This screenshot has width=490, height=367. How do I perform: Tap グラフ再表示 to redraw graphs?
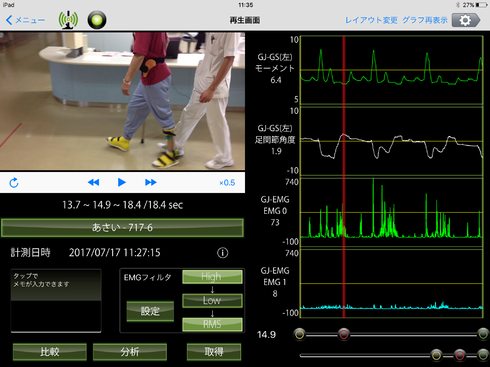tap(425, 20)
